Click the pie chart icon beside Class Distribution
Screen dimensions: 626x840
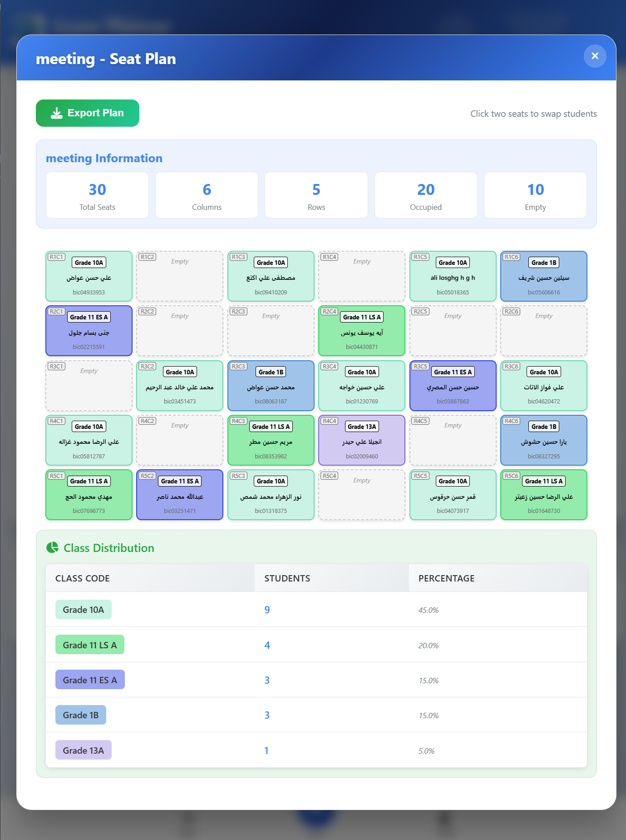[53, 547]
